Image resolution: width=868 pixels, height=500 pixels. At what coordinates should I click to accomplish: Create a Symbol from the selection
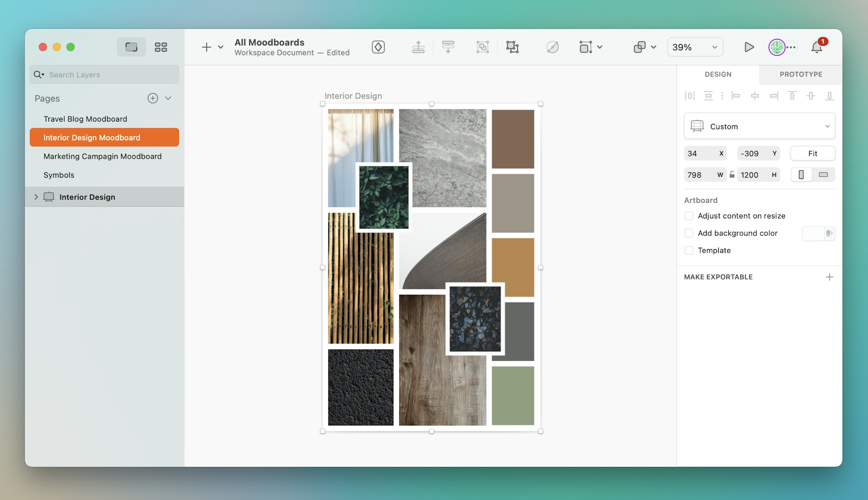378,47
